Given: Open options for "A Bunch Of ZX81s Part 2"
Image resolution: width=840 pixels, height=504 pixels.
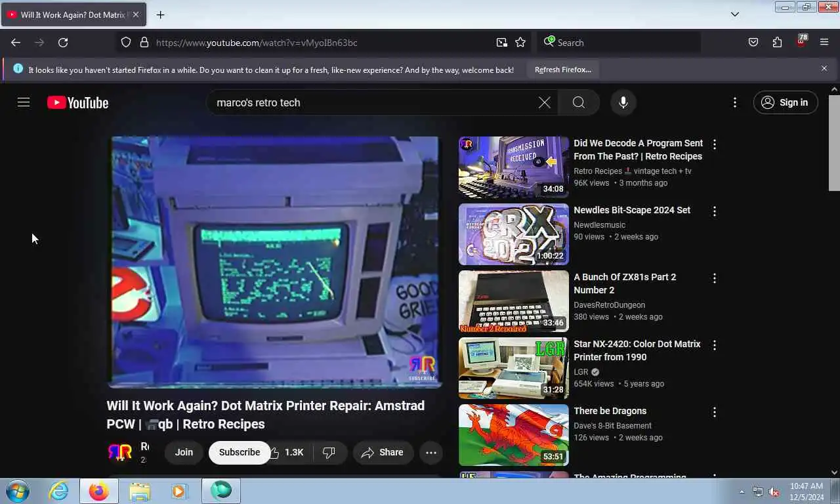Looking at the screenshot, I should click(x=715, y=278).
